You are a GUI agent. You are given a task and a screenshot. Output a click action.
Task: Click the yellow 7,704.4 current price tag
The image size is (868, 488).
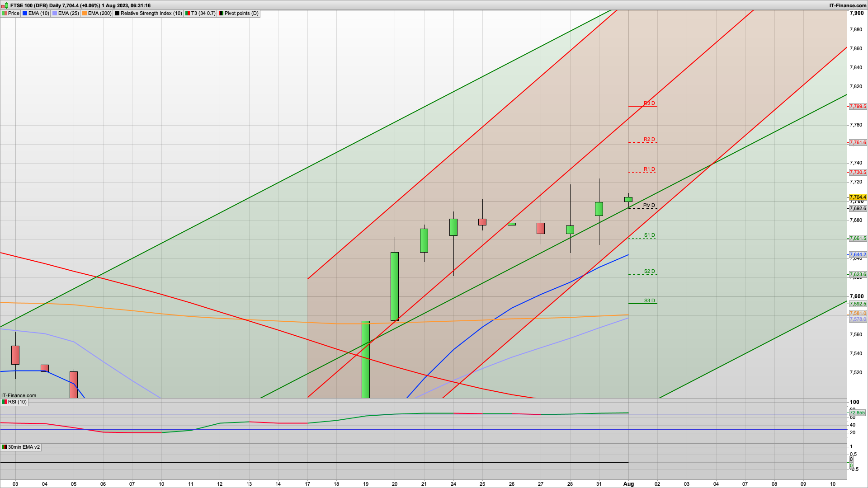coord(858,197)
